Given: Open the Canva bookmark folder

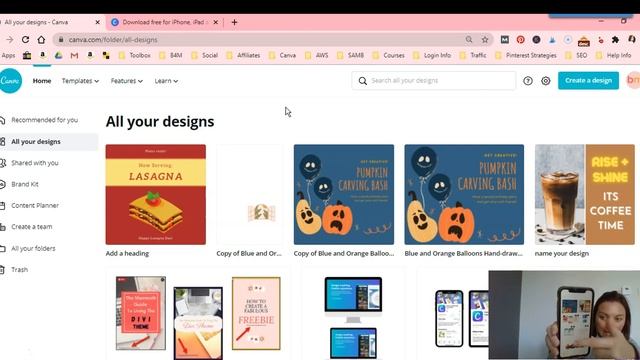Looking at the screenshot, I should pyautogui.click(x=282, y=55).
